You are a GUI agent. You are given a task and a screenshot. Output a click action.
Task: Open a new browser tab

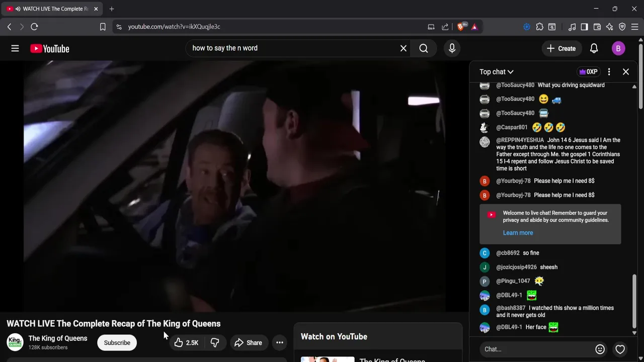point(112,9)
